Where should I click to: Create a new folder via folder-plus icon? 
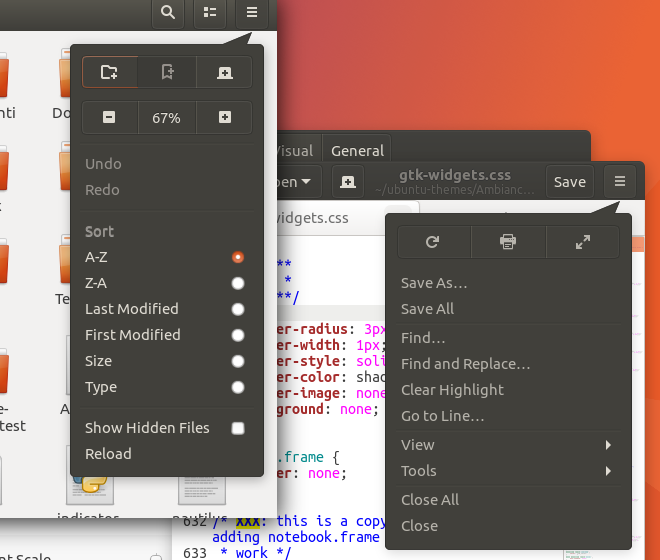click(109, 72)
